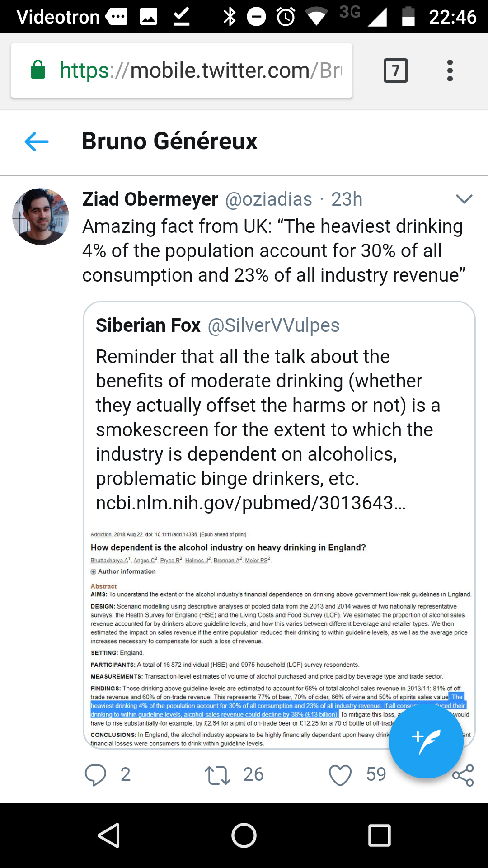Viewport: 488px width, 868px height.
Task: Retweet Ziad Obermeyer's tweet
Action: click(x=217, y=775)
